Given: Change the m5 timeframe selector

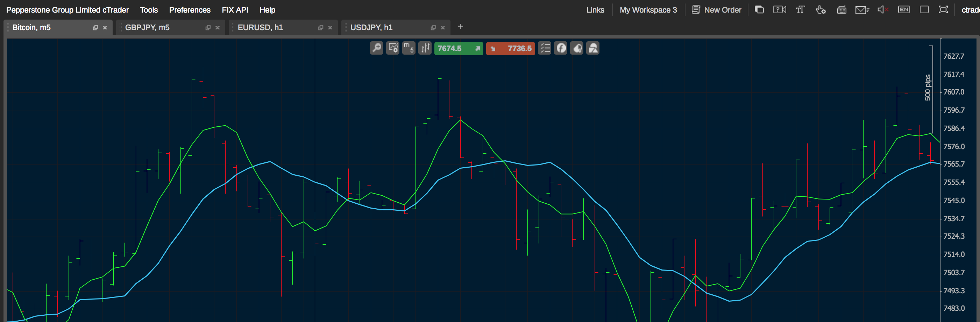Looking at the screenshot, I should [x=409, y=48].
